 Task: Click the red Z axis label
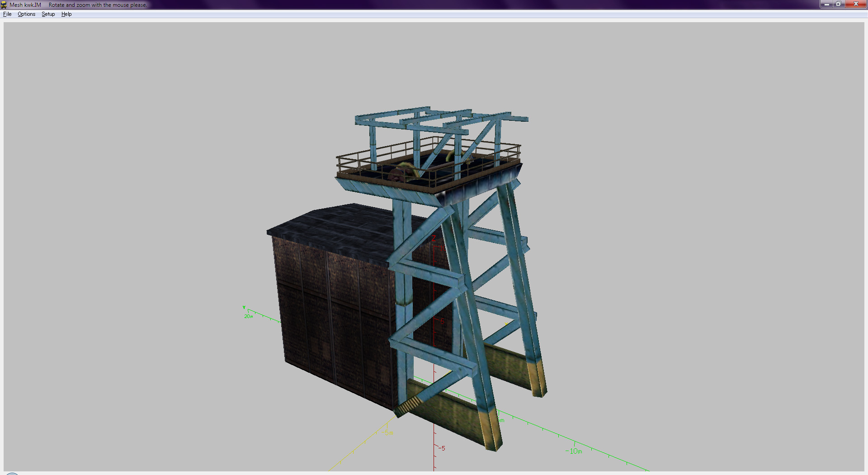(x=434, y=238)
